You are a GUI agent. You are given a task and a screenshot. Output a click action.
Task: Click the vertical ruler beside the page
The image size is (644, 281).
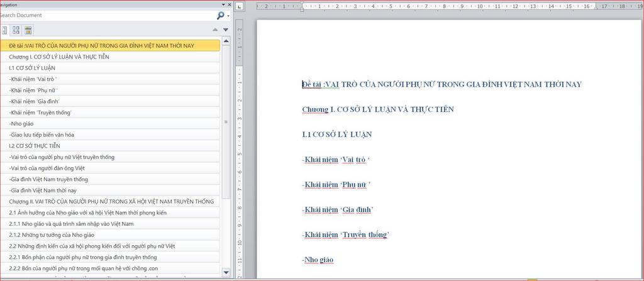point(240,148)
